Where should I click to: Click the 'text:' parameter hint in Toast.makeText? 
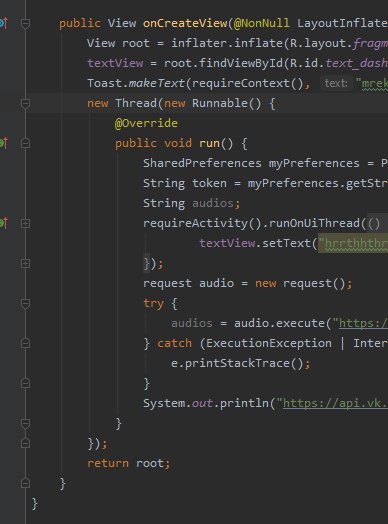point(336,83)
